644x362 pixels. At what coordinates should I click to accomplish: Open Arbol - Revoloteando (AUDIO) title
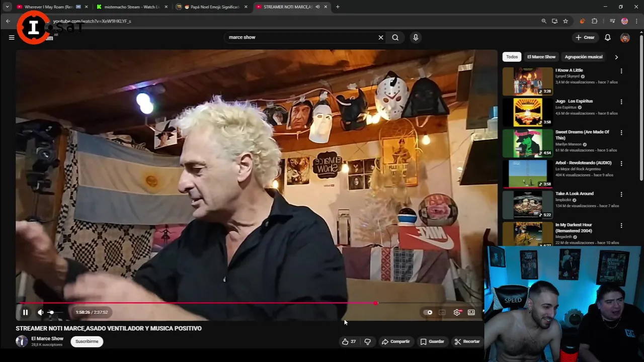[x=583, y=163]
